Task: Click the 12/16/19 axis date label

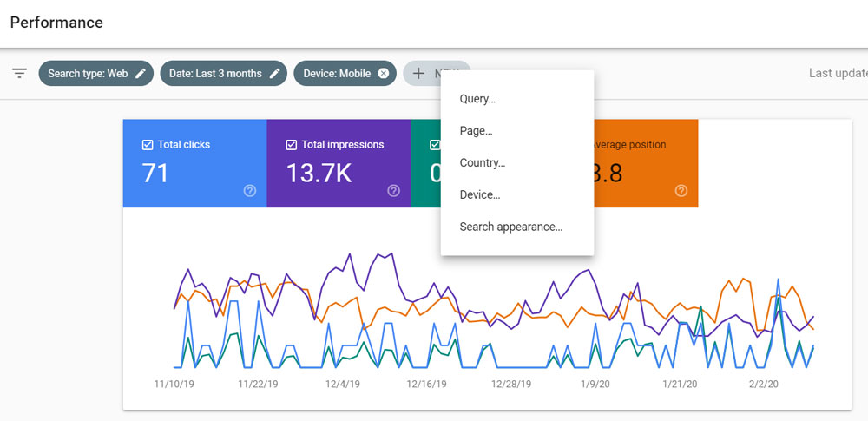Action: click(426, 384)
